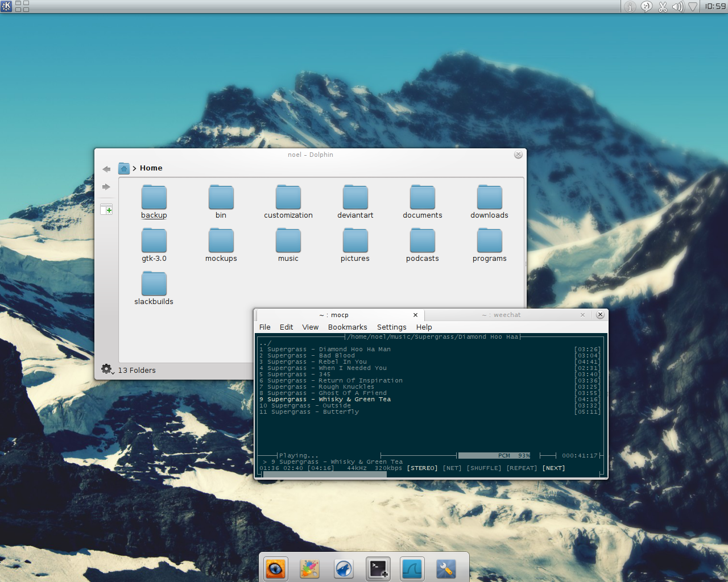This screenshot has width=728, height=582.
Task: Open the terminal Edit menu
Action: pos(287,327)
